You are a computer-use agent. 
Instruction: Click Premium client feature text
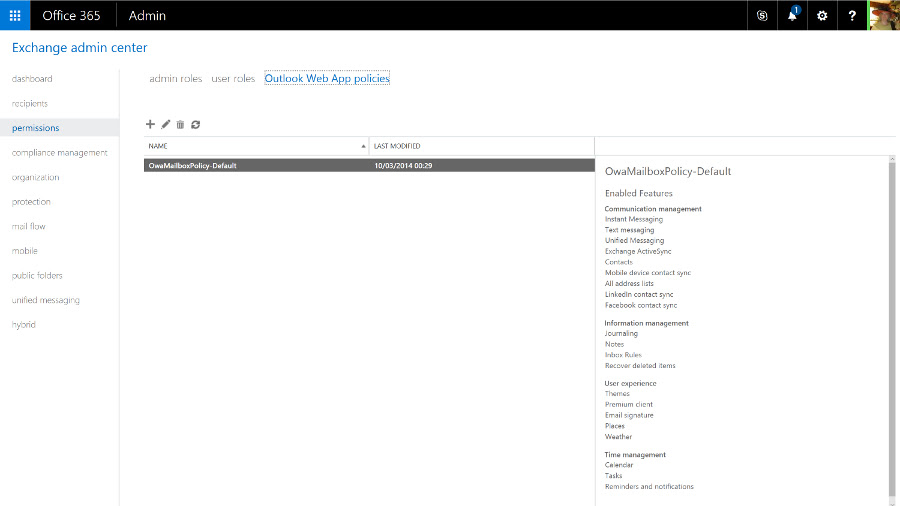pos(629,404)
